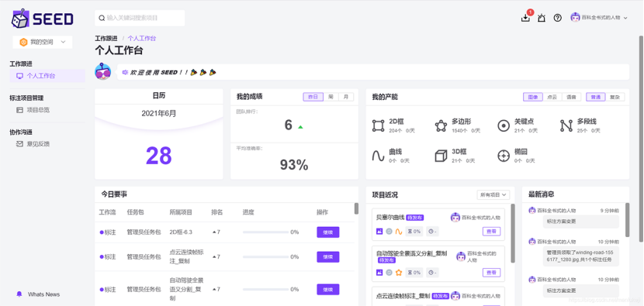
Task: Expand the user account menu chevron
Action: 625,18
